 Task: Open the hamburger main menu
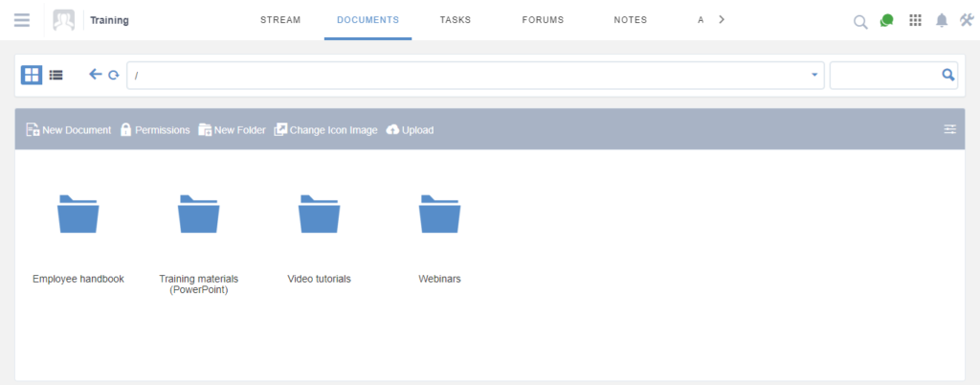(x=22, y=20)
